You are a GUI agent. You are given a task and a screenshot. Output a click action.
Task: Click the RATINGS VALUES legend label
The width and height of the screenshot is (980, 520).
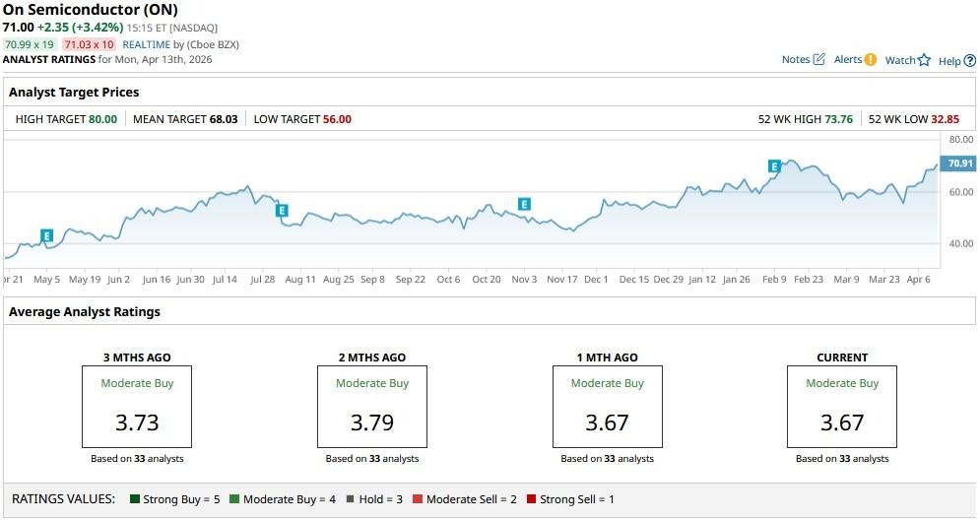click(64, 498)
